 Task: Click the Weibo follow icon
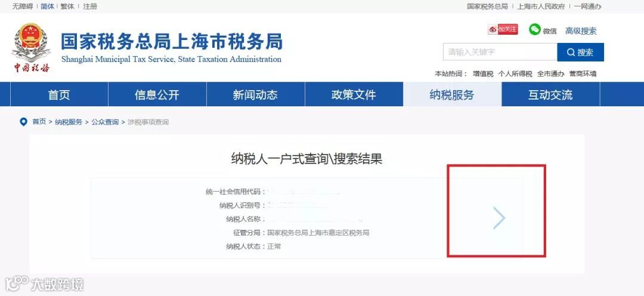[x=503, y=29]
